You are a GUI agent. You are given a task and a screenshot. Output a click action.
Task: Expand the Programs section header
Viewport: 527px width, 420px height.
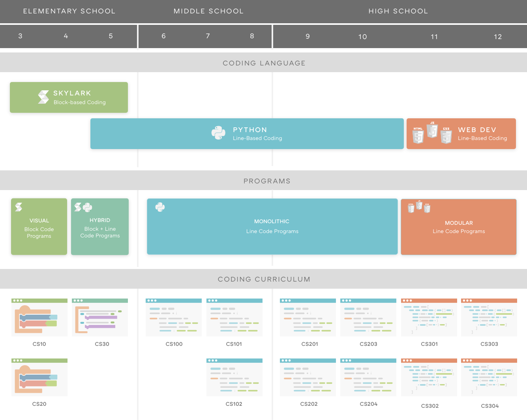pyautogui.click(x=267, y=181)
